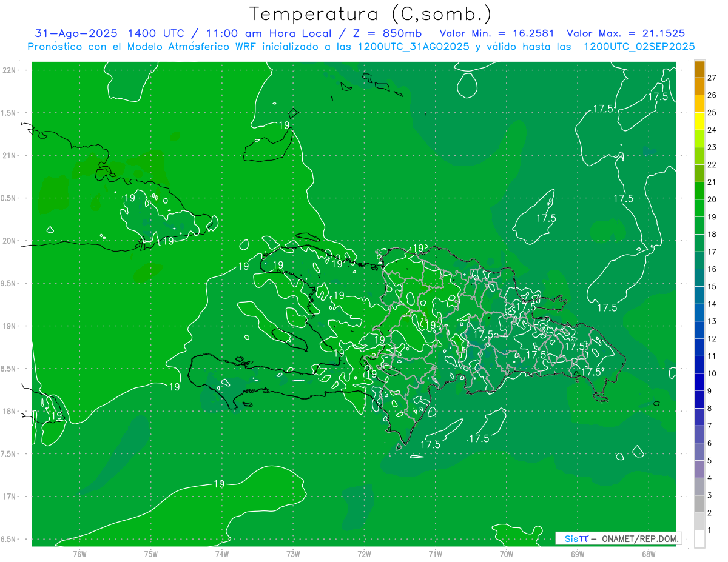The width and height of the screenshot is (728, 562).
Task: Click the legend value '20'
Action: 712,199
